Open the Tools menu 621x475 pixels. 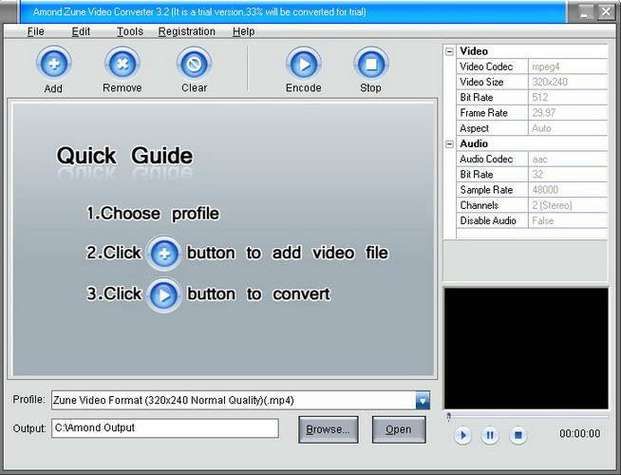click(x=129, y=31)
